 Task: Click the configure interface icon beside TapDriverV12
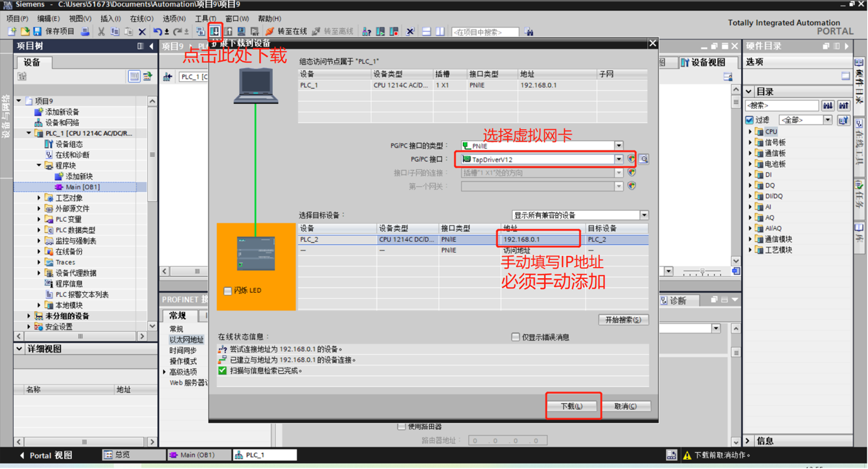click(632, 159)
